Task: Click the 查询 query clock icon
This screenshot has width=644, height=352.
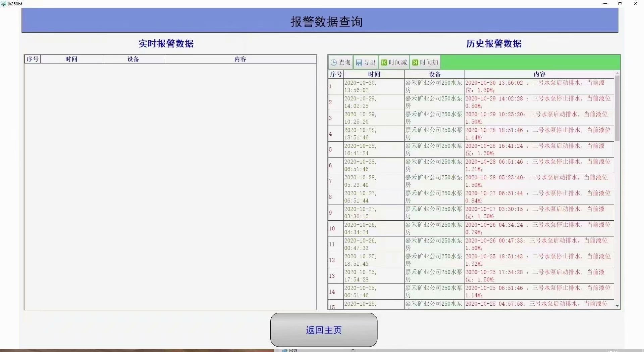Action: click(x=334, y=62)
